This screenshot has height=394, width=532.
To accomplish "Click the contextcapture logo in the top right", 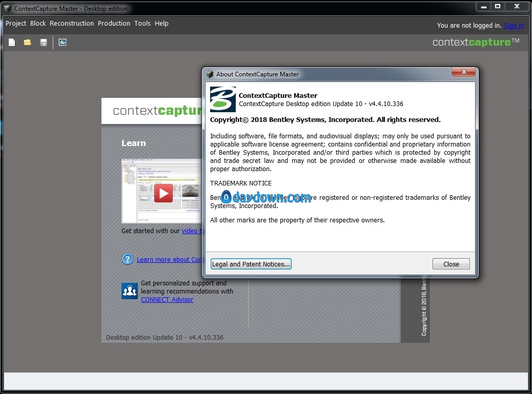I will 476,43.
